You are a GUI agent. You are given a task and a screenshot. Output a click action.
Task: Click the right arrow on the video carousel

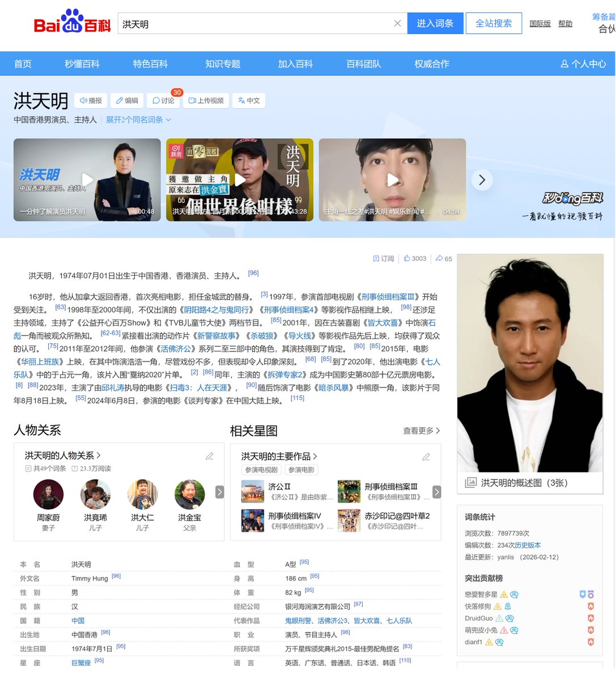482,180
